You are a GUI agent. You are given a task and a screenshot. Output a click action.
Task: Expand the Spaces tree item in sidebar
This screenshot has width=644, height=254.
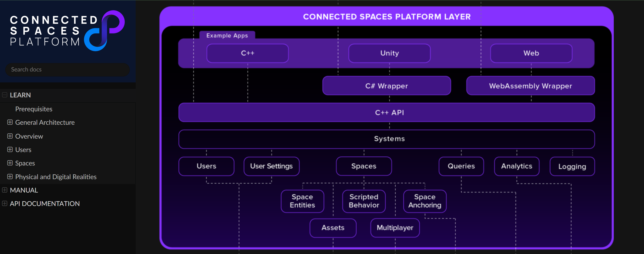tap(10, 163)
